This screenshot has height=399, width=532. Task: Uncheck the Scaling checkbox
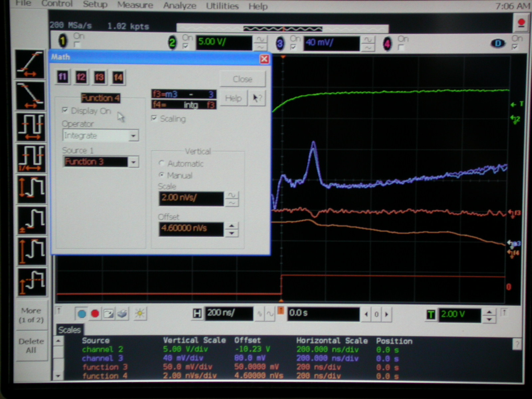[154, 118]
